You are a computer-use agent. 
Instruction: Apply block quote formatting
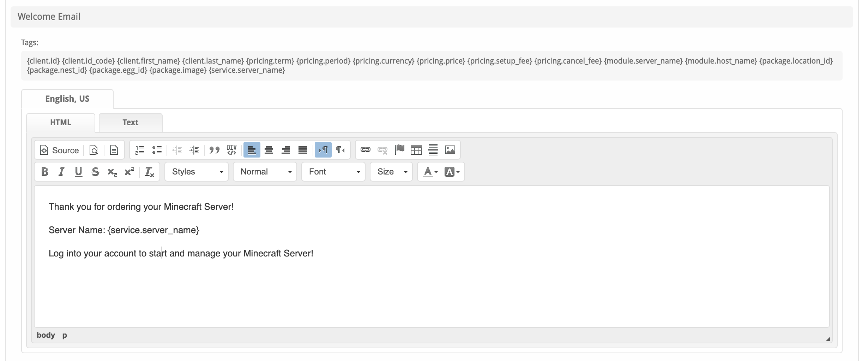[x=214, y=150]
